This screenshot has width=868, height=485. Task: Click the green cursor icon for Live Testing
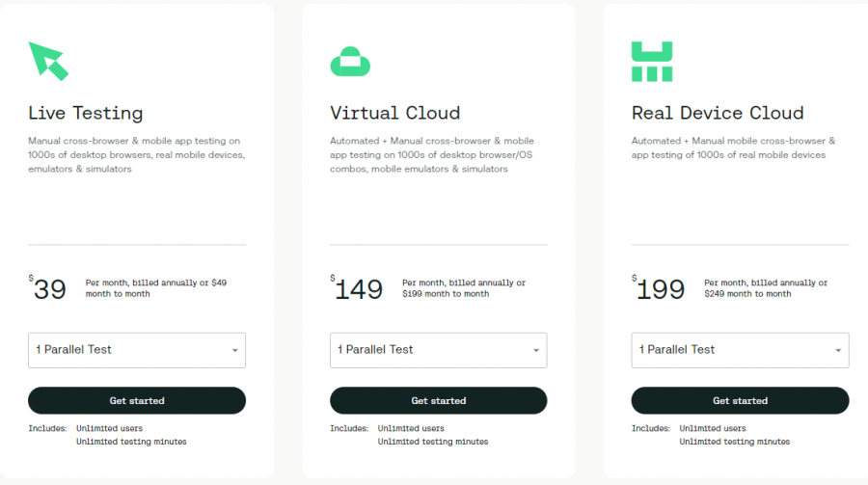coord(48,60)
